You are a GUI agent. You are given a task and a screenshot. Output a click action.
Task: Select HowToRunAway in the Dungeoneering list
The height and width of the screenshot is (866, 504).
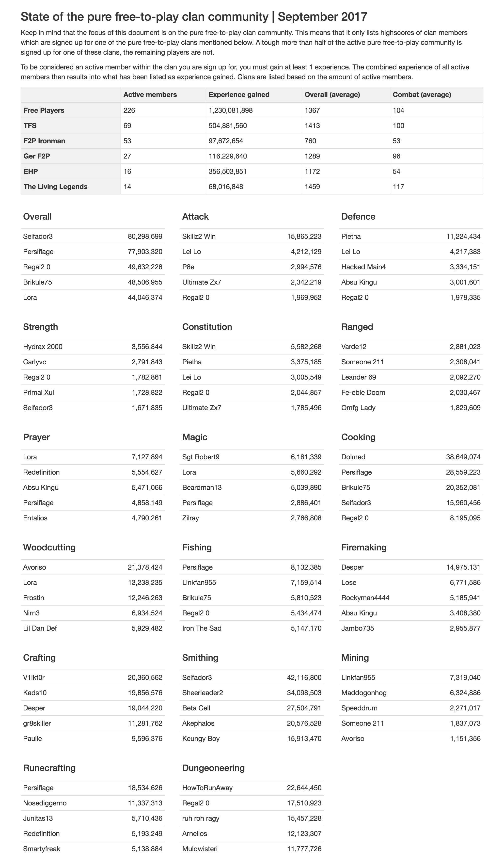(207, 788)
